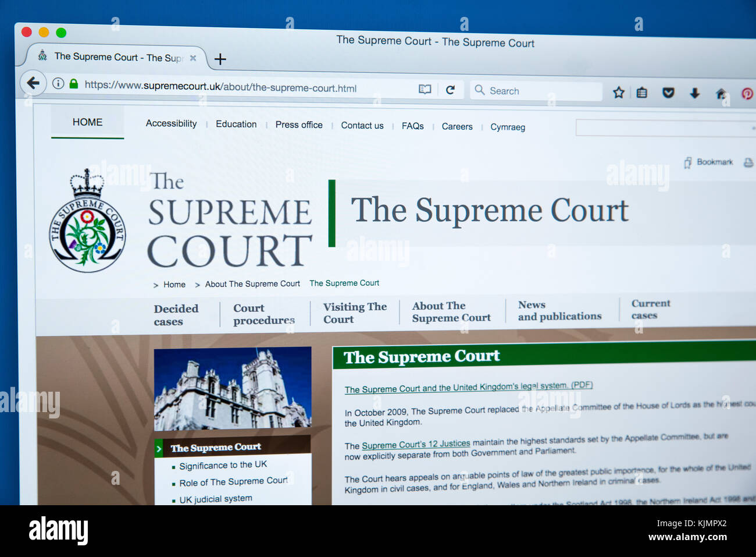The height and width of the screenshot is (557, 756).
Task: Open the Visiting The Court section
Action: pos(355,313)
